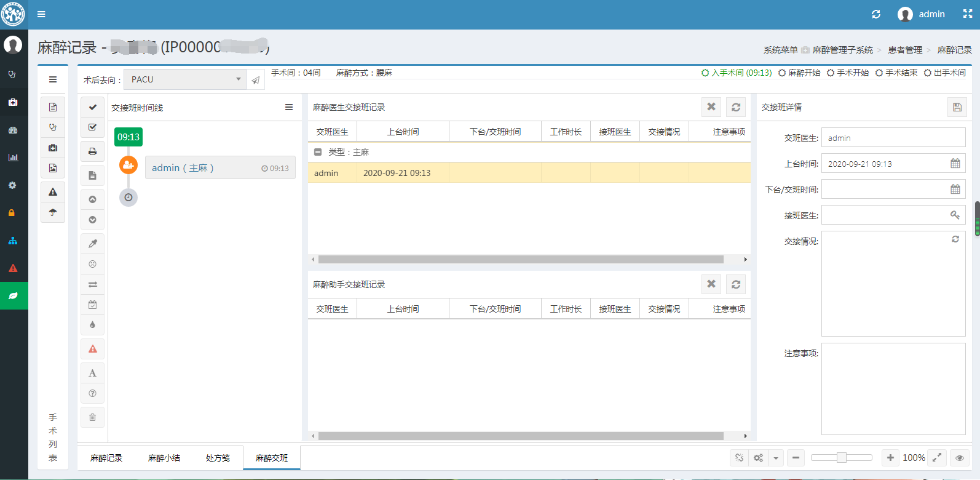Screen dimensions: 980x480
Task: Select the 手术结束 status radio
Action: coord(896,73)
